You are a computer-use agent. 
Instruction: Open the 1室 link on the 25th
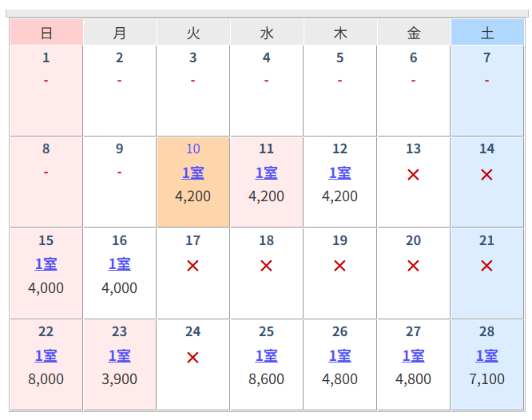point(266,355)
